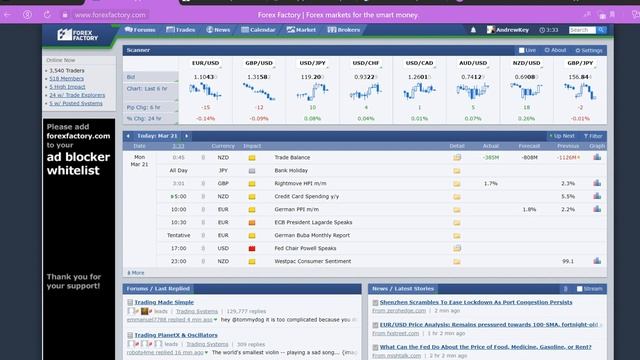
Task: Open Credit Card Spending detail folder
Action: pyautogui.click(x=457, y=197)
